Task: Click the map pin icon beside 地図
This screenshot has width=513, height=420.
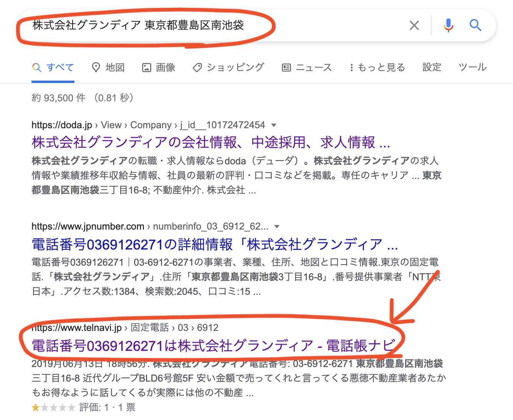Action: tap(96, 68)
